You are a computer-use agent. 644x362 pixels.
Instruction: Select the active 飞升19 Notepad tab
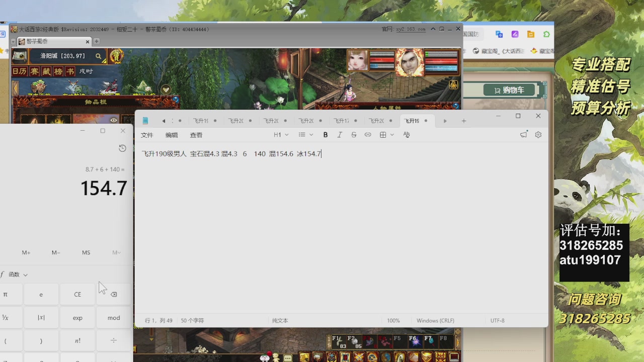pos(416,121)
